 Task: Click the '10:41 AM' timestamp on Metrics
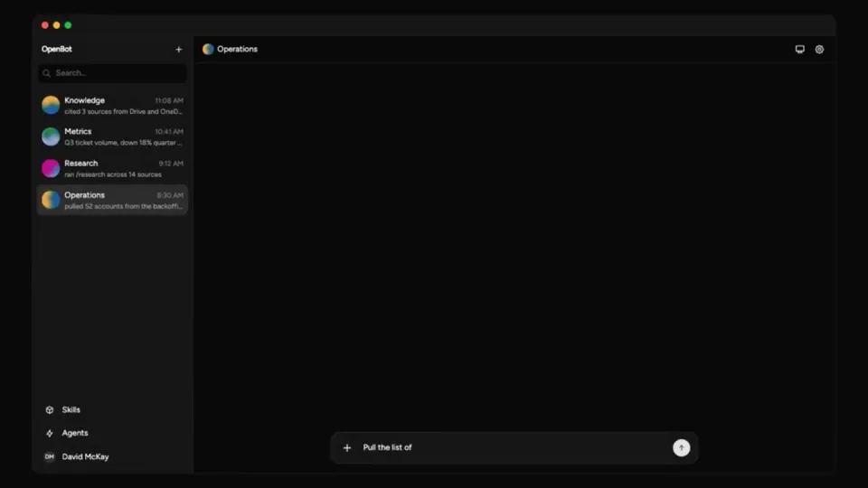pos(169,132)
